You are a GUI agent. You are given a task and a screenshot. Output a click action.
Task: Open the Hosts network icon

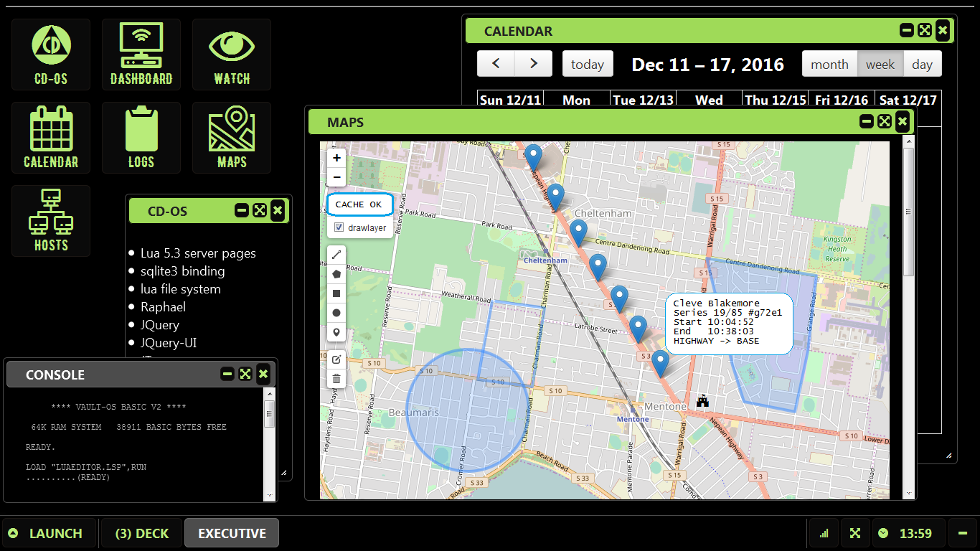tap(51, 221)
